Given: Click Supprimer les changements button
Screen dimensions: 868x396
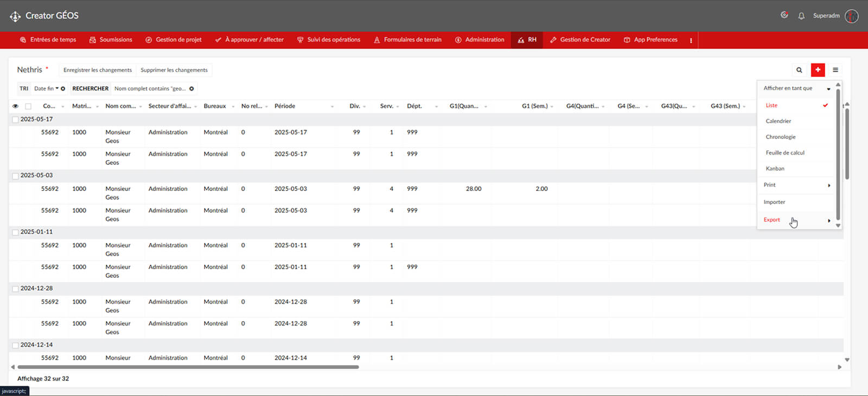Looking at the screenshot, I should point(174,70).
